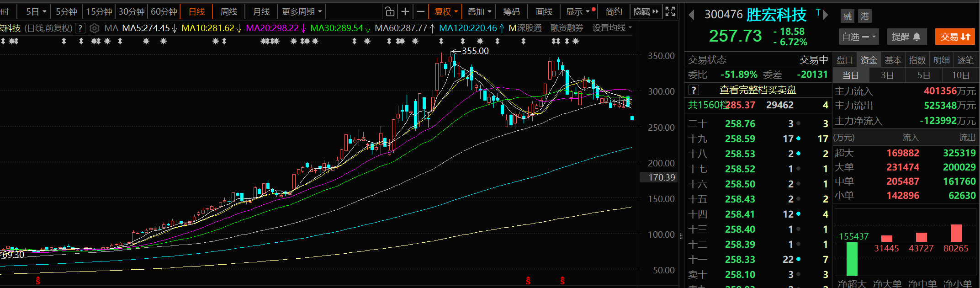Click order row 十九 at 258.59
This screenshot has width=980, height=288.
coord(758,139)
